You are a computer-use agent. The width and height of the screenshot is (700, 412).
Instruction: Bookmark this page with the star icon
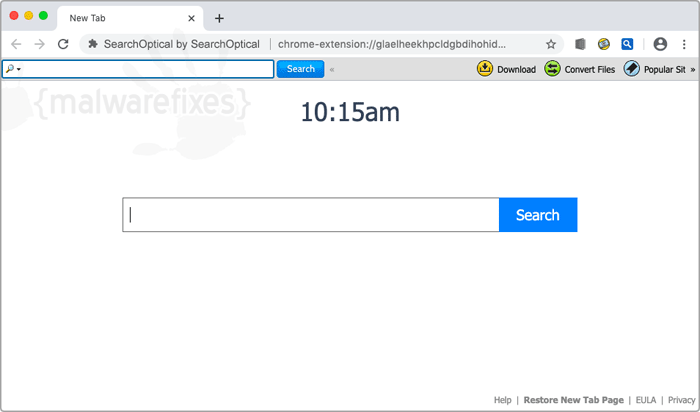click(x=551, y=44)
